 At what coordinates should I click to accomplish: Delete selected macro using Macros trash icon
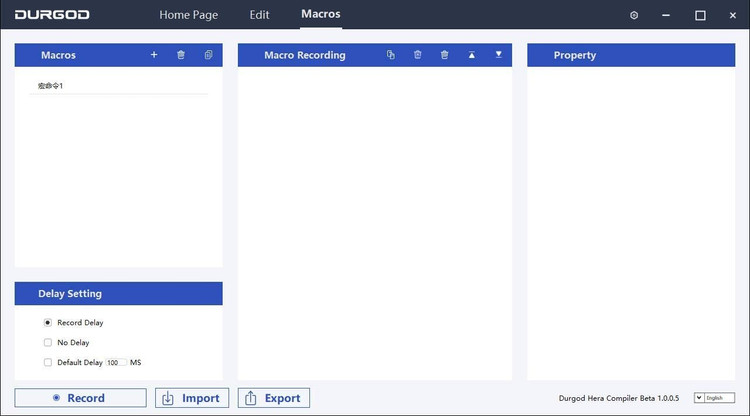(x=181, y=55)
